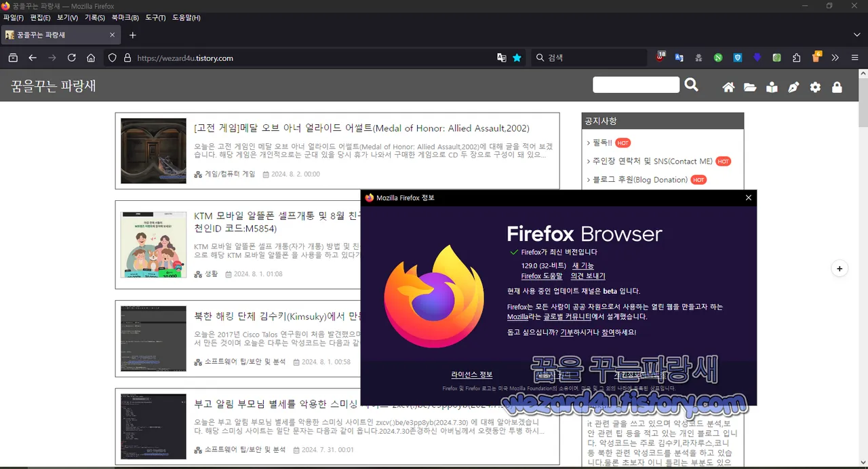Open the blog folder category icon
The width and height of the screenshot is (868, 469).
(750, 88)
